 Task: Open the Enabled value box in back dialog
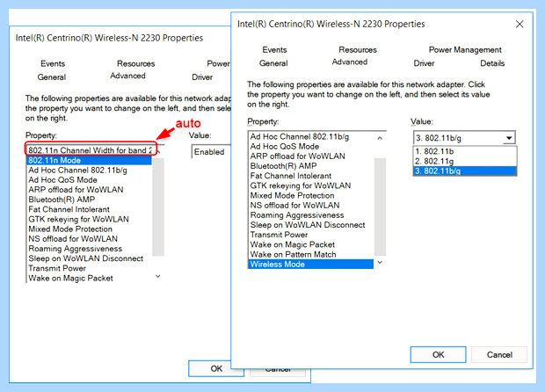(211, 152)
